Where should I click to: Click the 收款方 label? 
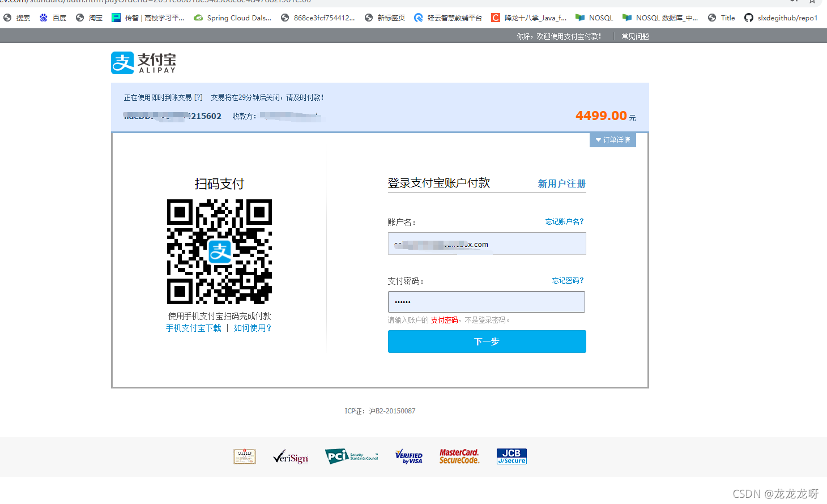244,116
